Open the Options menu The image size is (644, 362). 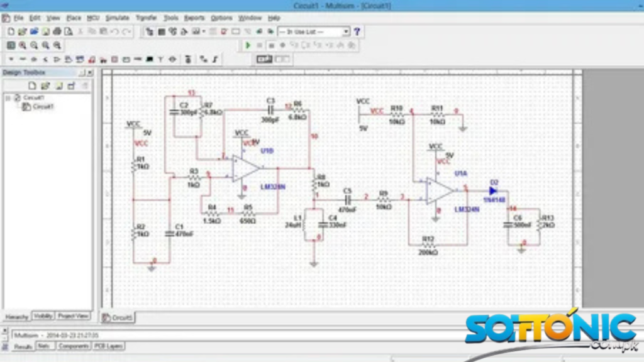pos(221,18)
